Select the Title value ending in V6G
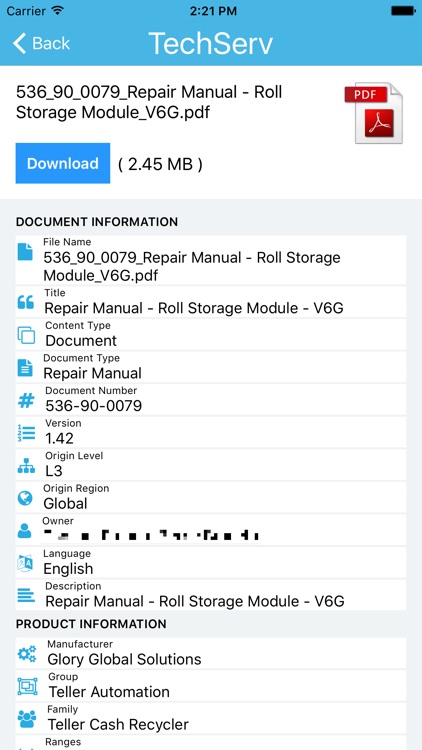The height and width of the screenshot is (750, 422). pyautogui.click(x=194, y=308)
